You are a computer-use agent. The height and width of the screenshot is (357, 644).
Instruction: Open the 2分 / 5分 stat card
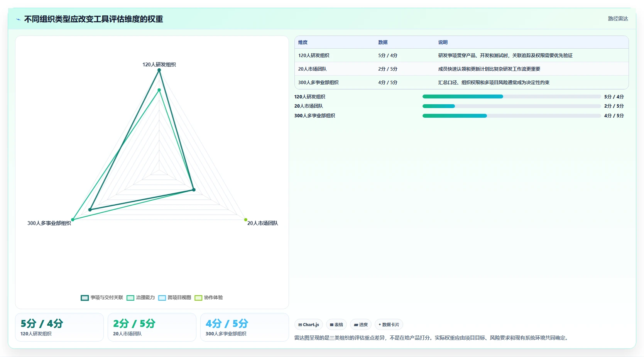point(152,327)
